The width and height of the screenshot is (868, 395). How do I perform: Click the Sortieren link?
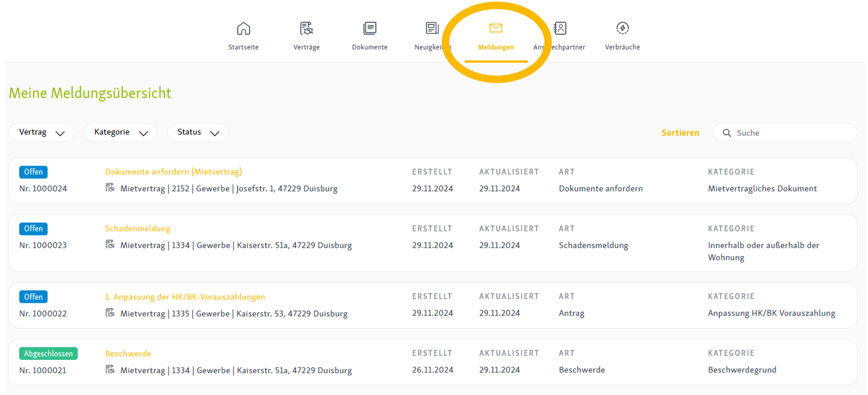pos(680,133)
